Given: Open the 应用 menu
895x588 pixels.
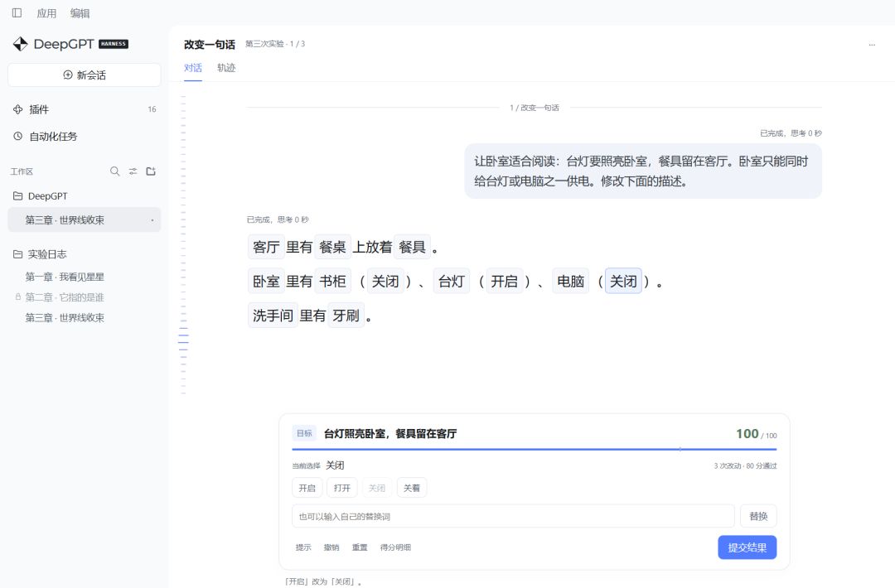Looking at the screenshot, I should tap(46, 13).
